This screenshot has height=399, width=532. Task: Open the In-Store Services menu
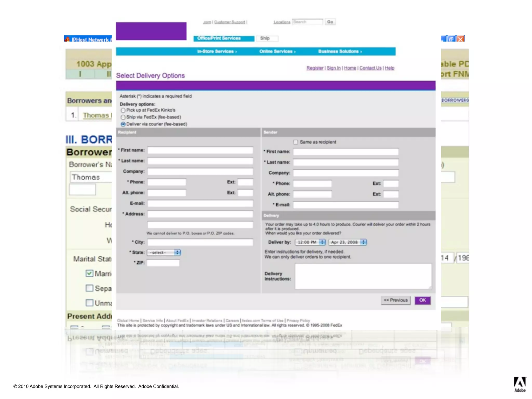click(x=217, y=51)
